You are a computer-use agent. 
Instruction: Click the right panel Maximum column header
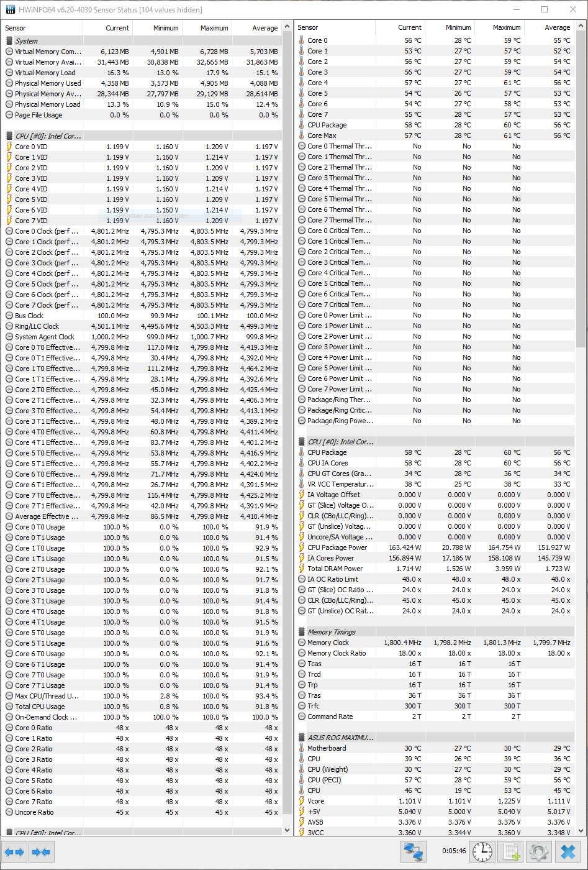(499, 27)
